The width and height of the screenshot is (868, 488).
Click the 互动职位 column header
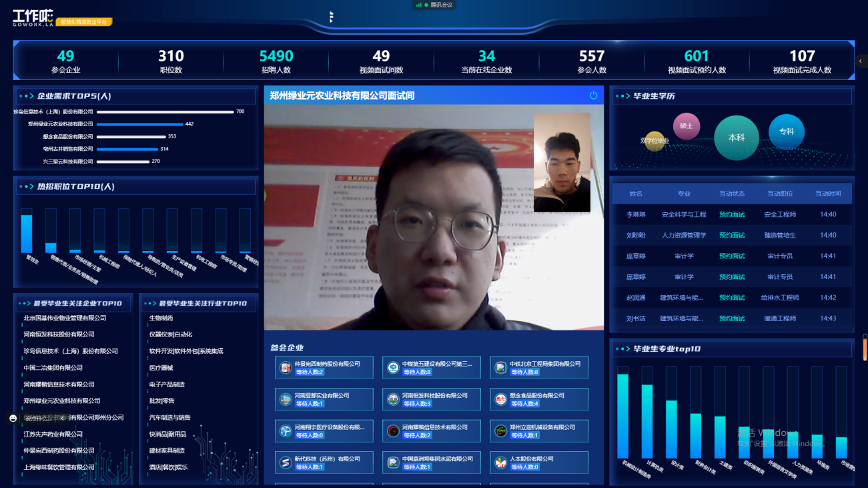pyautogui.click(x=780, y=194)
